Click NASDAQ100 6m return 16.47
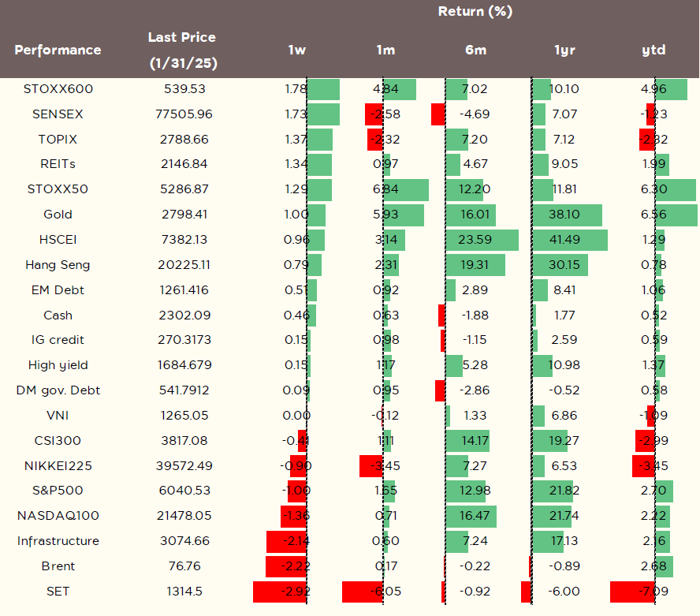The width and height of the screenshot is (700, 616). (475, 516)
